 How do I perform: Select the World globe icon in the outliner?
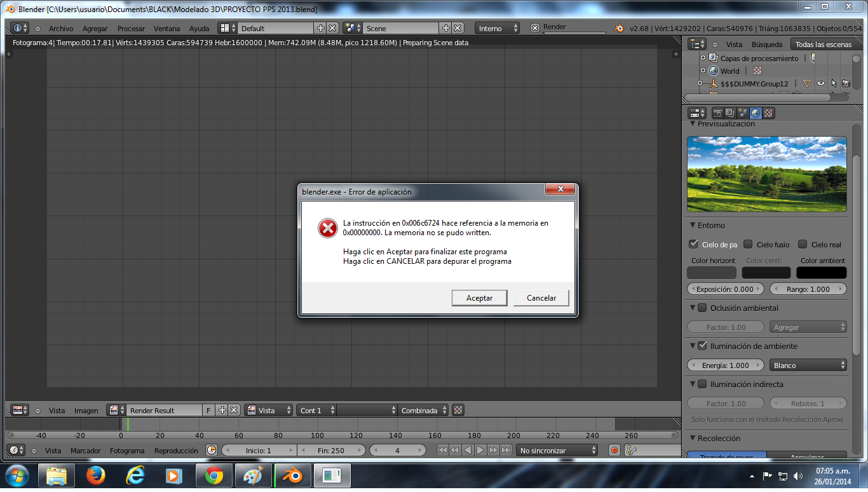(x=714, y=71)
